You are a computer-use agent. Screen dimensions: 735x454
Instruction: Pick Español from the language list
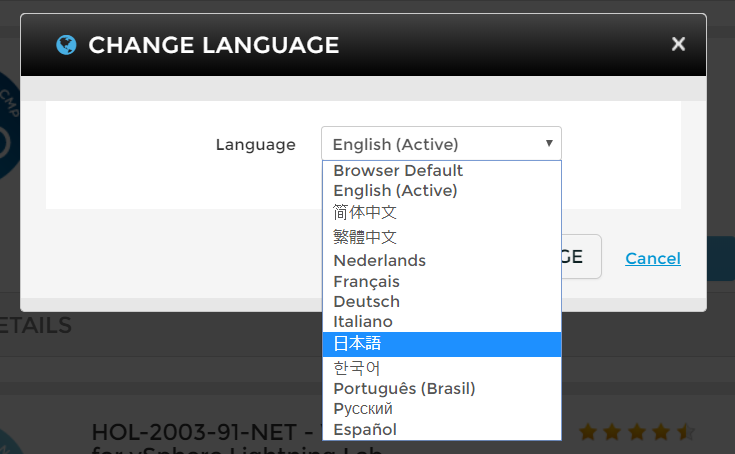click(x=442, y=430)
